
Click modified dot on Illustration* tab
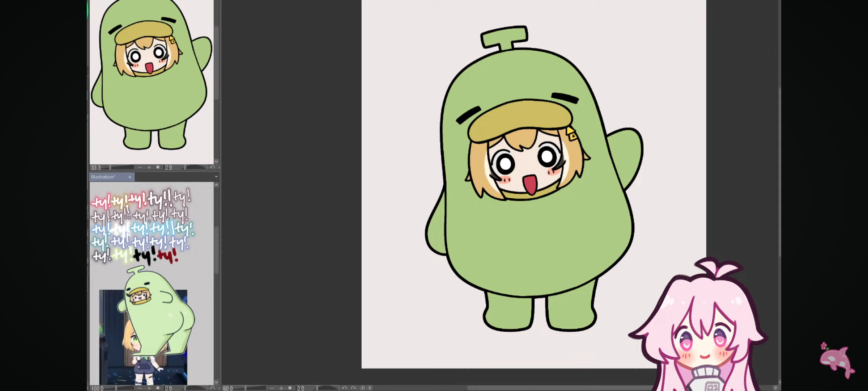[x=130, y=177]
